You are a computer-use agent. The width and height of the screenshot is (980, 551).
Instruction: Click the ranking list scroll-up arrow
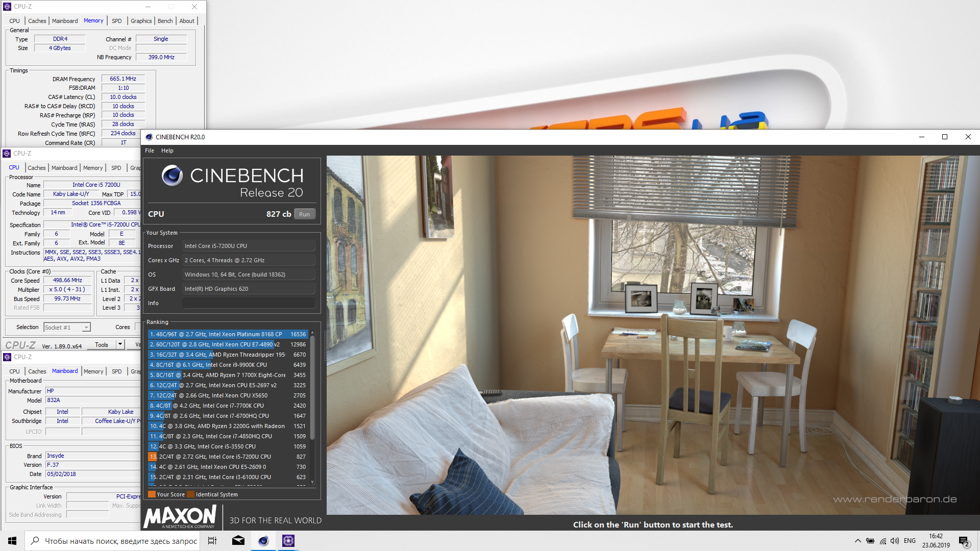pyautogui.click(x=312, y=333)
